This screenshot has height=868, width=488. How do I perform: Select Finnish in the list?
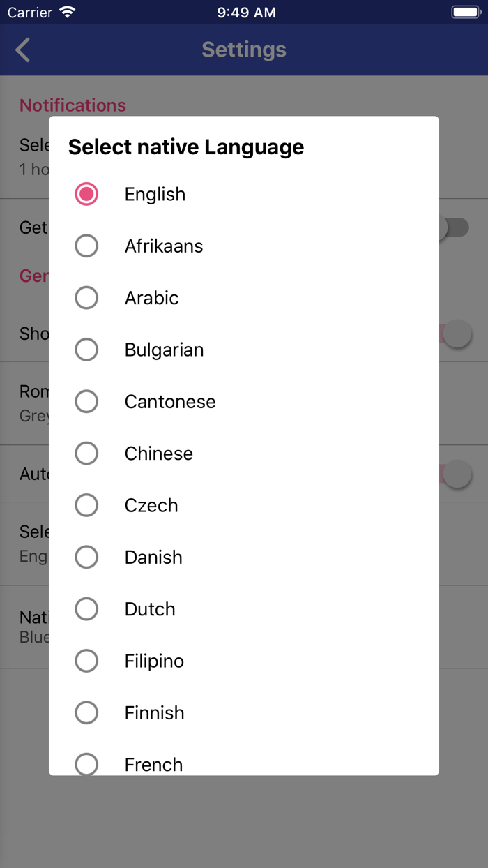[86, 712]
